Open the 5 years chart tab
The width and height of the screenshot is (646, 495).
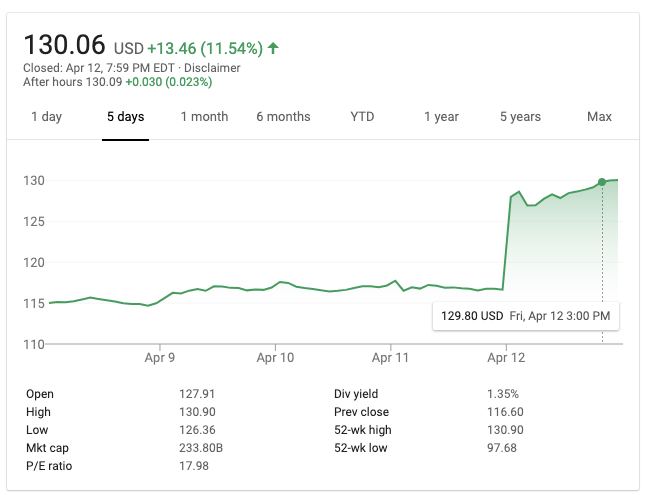pyautogui.click(x=520, y=117)
